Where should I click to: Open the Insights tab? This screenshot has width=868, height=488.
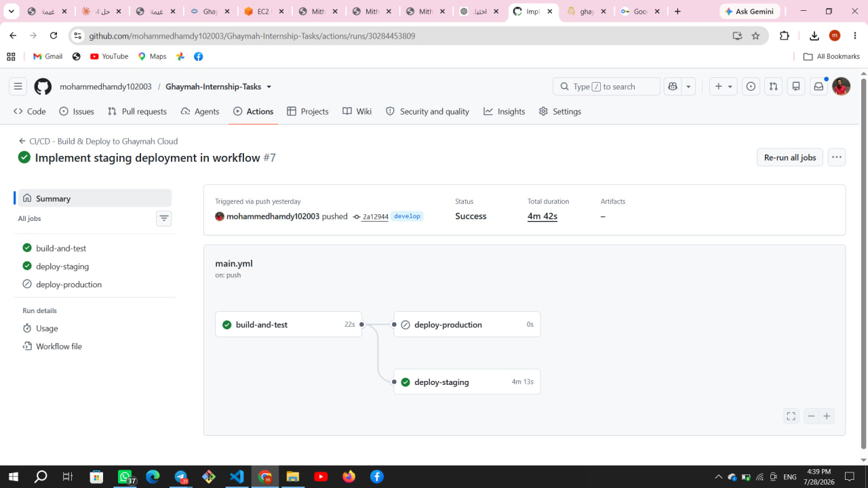coord(505,111)
